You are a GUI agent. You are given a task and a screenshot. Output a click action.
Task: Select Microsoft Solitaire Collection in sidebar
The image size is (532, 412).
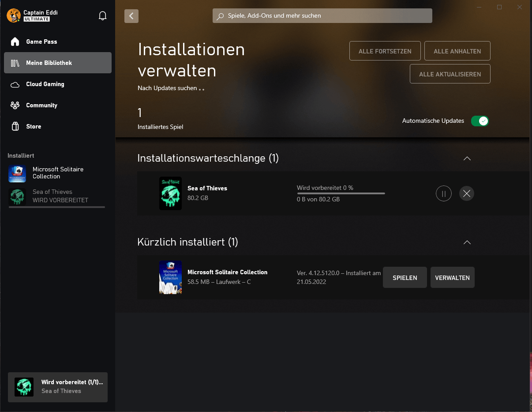click(57, 173)
